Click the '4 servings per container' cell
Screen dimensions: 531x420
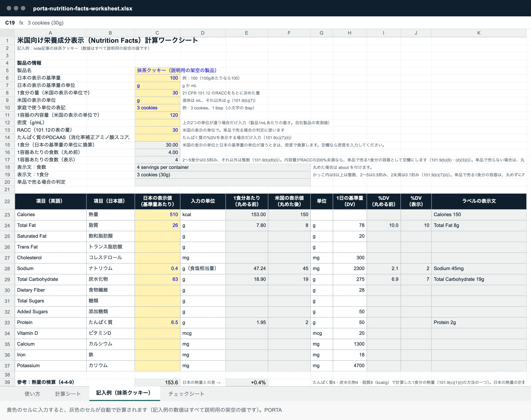222,167
